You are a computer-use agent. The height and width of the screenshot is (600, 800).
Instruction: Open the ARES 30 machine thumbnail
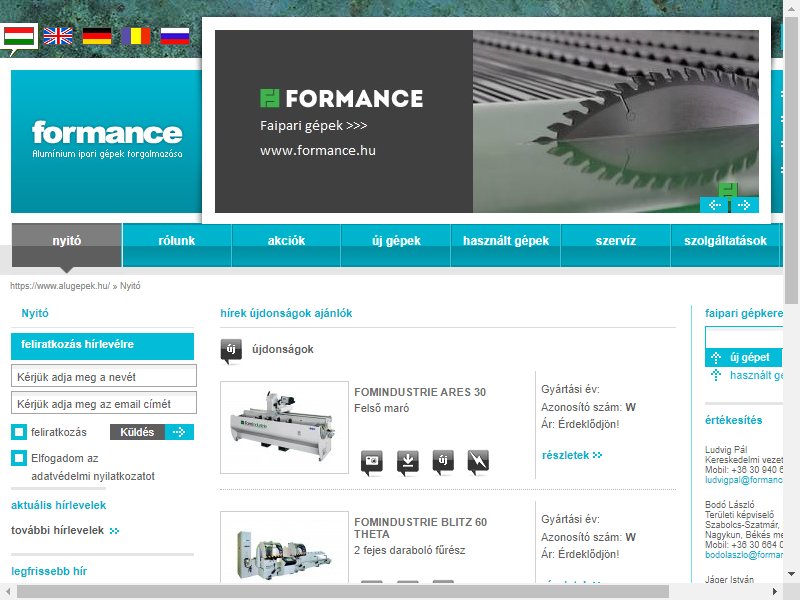pos(284,428)
